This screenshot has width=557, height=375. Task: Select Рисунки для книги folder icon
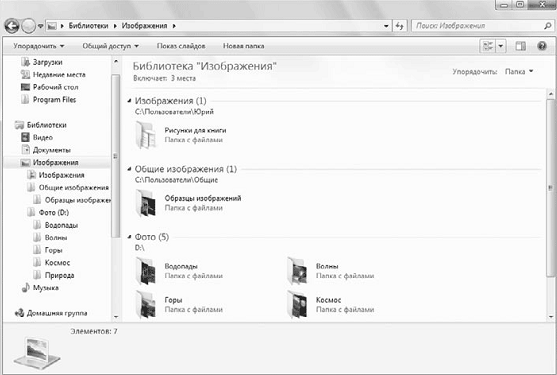(146, 135)
